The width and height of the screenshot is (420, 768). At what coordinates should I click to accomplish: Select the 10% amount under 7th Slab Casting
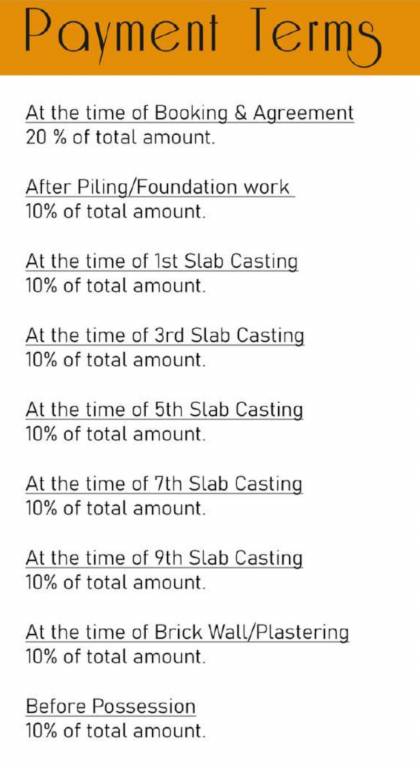pyautogui.click(x=116, y=508)
